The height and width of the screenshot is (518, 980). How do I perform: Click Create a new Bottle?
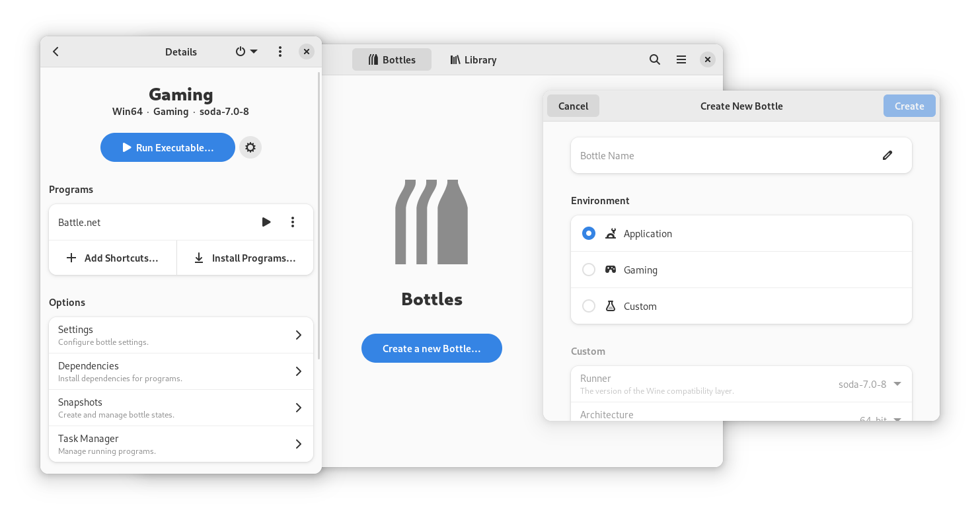[x=432, y=348]
